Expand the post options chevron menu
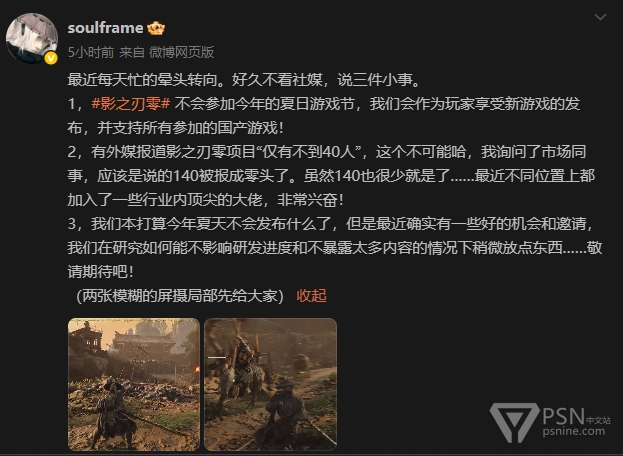This screenshot has width=623, height=456. [x=600, y=17]
